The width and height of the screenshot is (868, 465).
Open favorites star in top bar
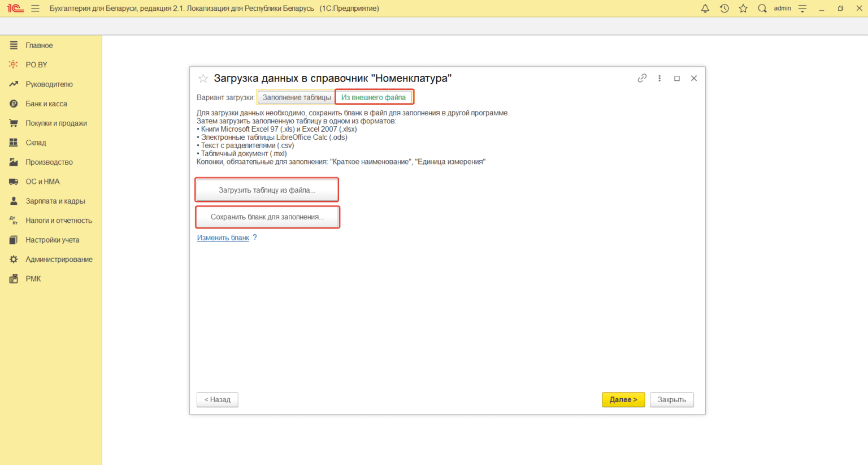pos(743,8)
